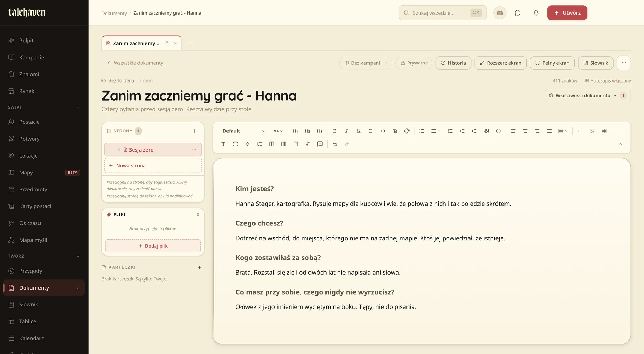644x354 pixels.
Task: Open notifications bell
Action: click(x=536, y=13)
